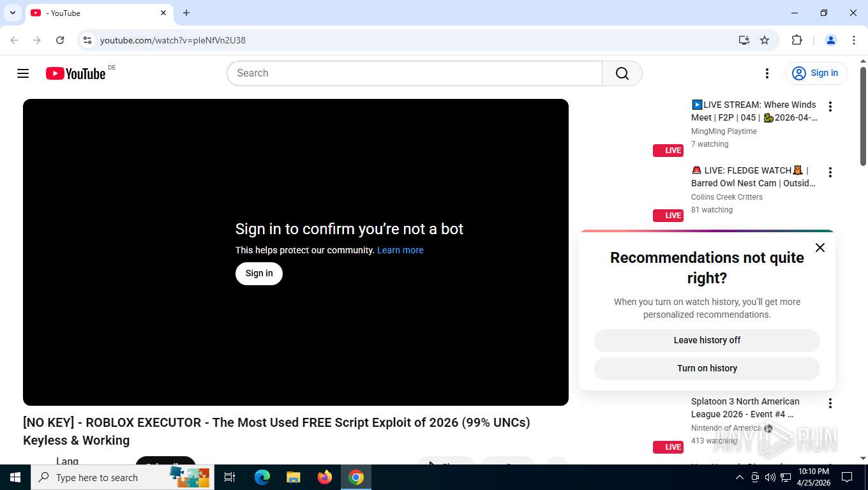This screenshot has height=490, width=868.
Task: Click the taskbar search box
Action: (x=123, y=477)
